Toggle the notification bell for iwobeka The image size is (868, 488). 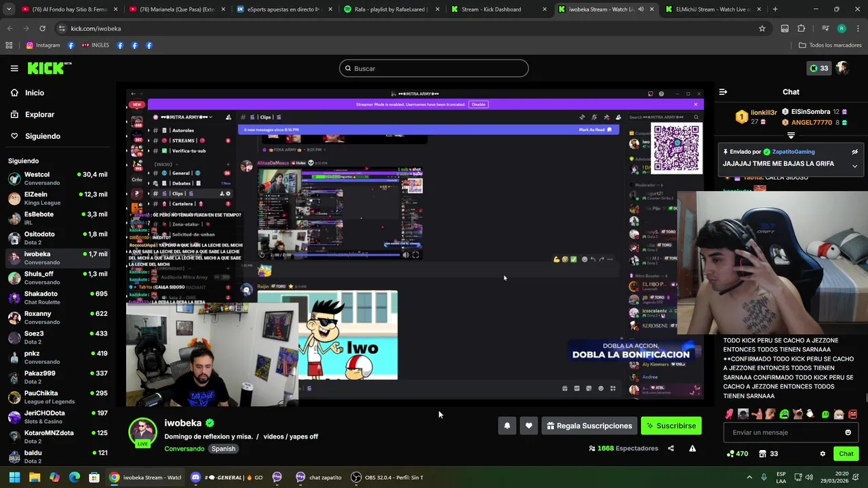[x=507, y=426]
